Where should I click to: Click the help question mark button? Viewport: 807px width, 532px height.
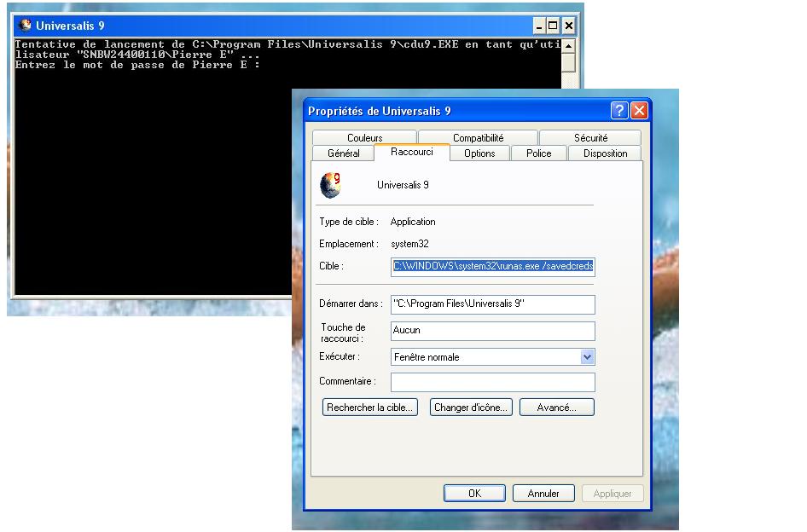619,111
